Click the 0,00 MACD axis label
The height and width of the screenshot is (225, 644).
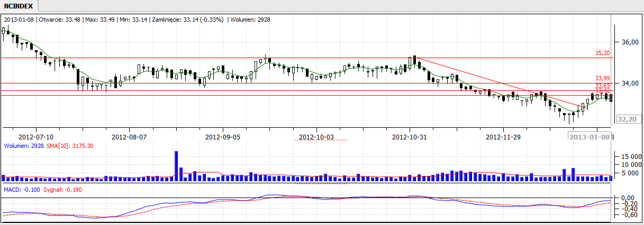click(x=628, y=198)
